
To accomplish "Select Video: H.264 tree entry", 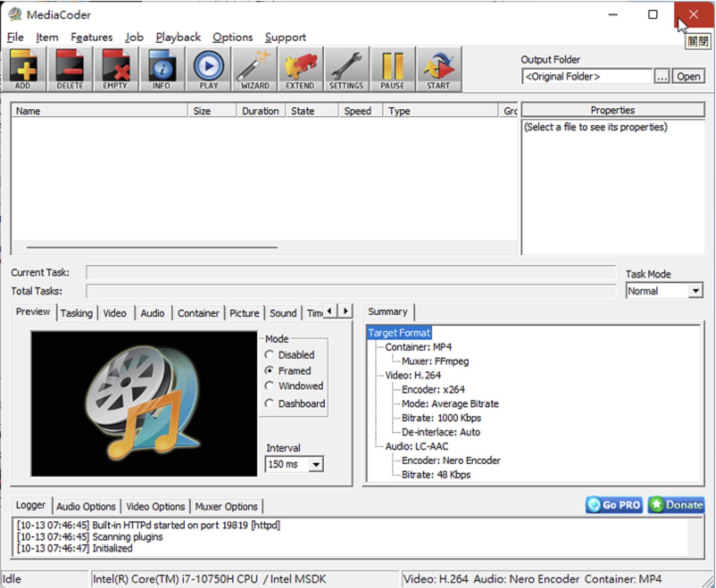I will (x=413, y=375).
